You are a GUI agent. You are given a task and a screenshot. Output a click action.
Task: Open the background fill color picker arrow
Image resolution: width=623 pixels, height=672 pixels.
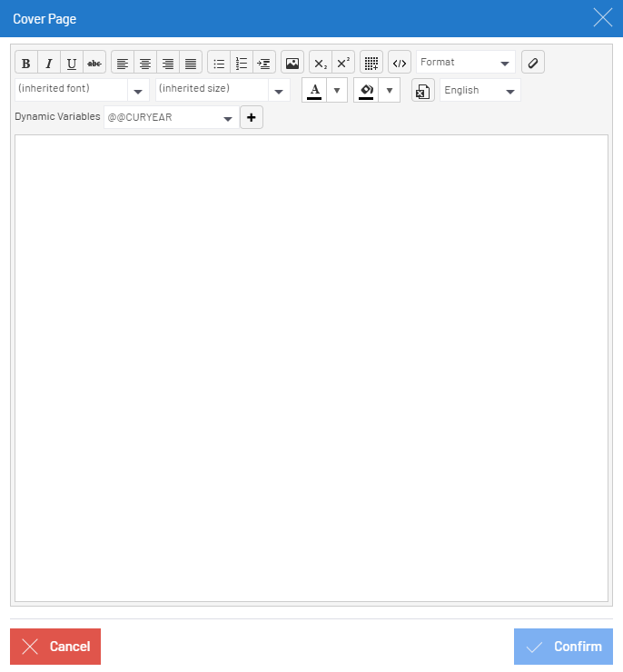click(390, 90)
